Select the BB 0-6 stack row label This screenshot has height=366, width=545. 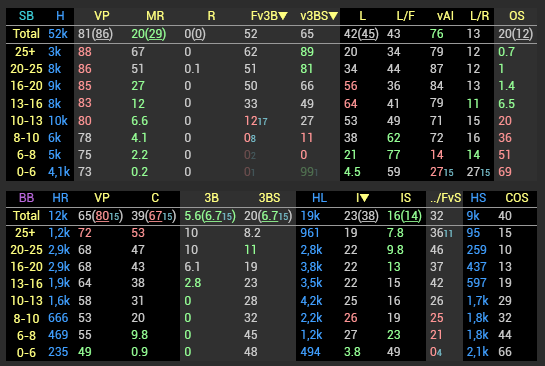point(26,352)
